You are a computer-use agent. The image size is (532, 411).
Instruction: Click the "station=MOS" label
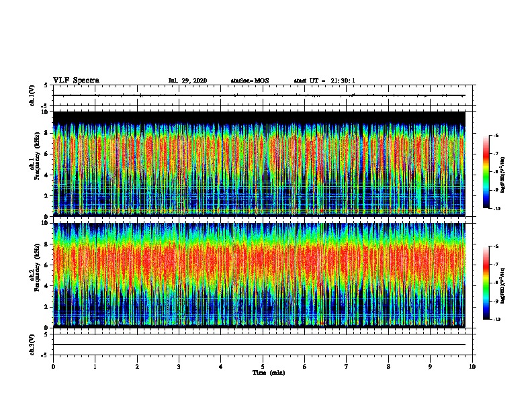[x=250, y=81]
